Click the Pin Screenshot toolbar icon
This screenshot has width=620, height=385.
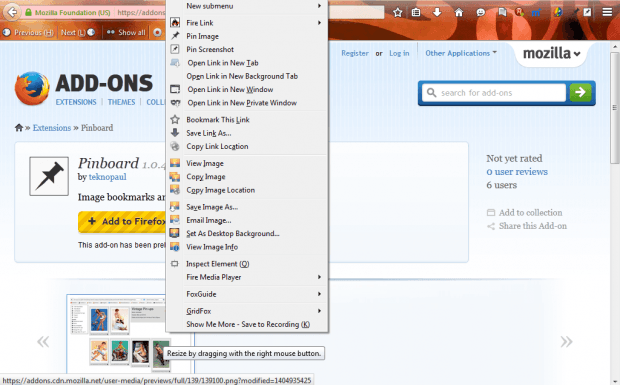(587, 12)
